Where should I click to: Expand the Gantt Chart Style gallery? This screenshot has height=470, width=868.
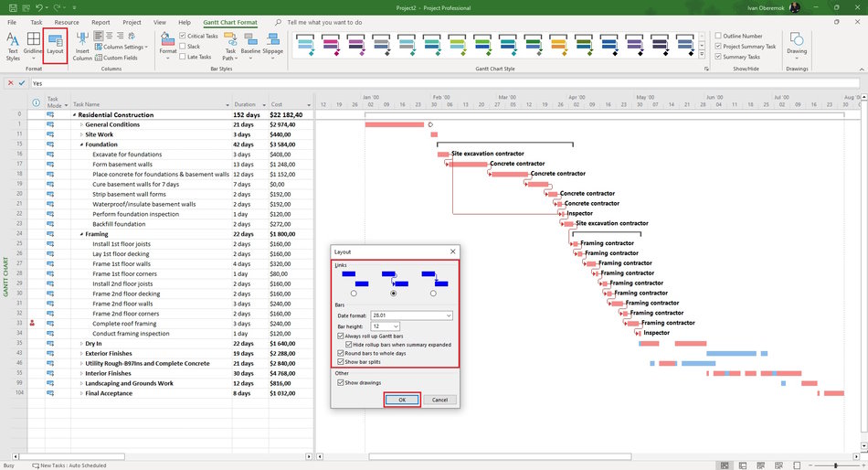[702, 55]
